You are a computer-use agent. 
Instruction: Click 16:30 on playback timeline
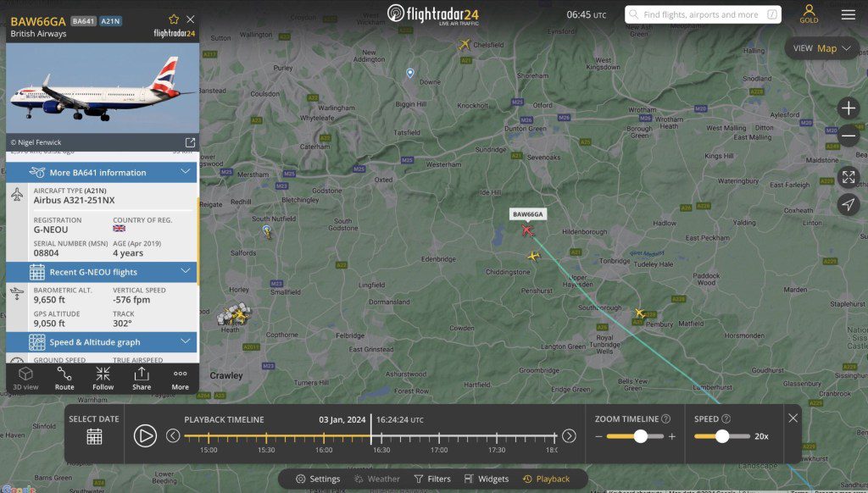381,450
